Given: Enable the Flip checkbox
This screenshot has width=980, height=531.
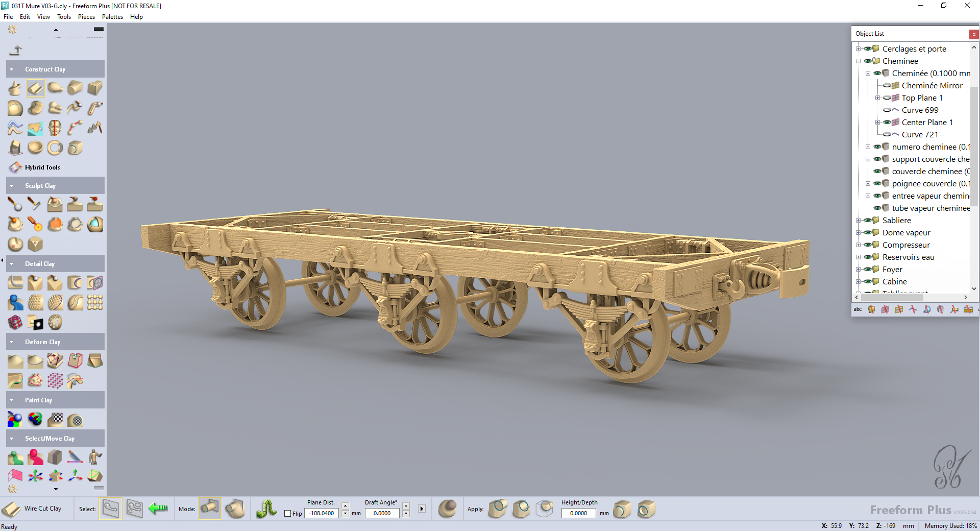Looking at the screenshot, I should tap(288, 514).
